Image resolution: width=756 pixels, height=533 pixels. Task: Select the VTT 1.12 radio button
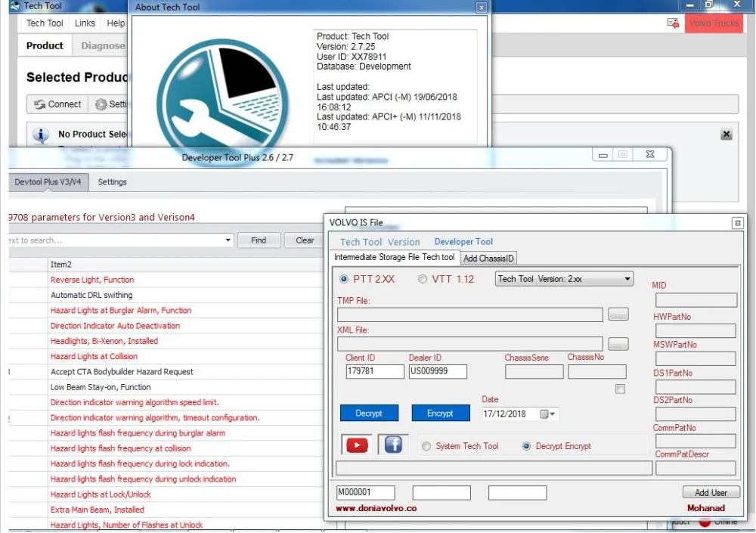(423, 278)
